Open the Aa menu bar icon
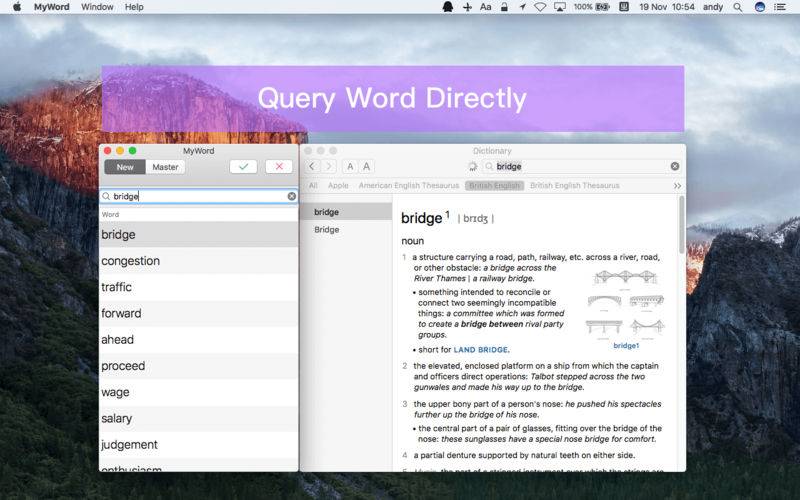Viewport: 800px width, 500px height. [x=485, y=7]
